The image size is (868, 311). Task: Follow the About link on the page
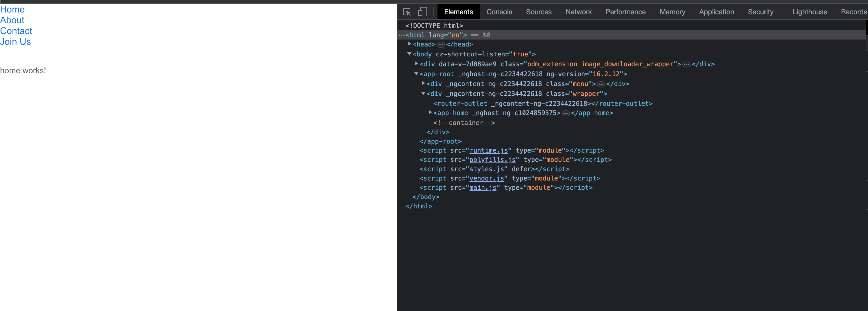[x=12, y=20]
